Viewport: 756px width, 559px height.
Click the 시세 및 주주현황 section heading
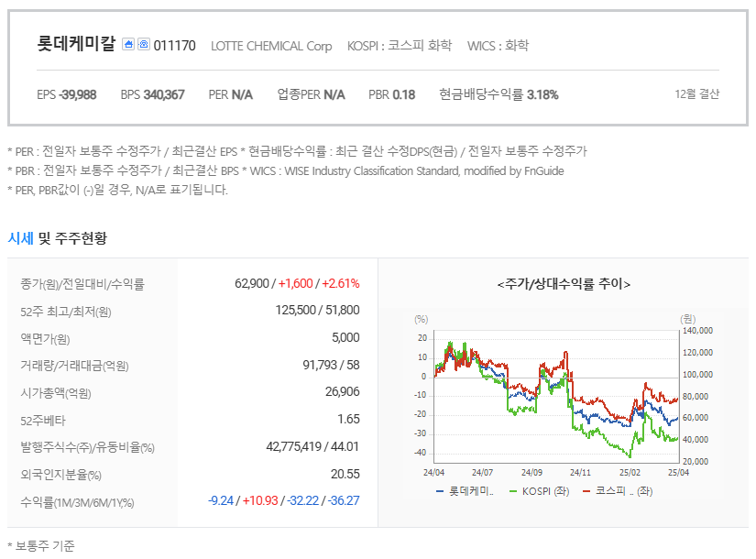[58, 237]
